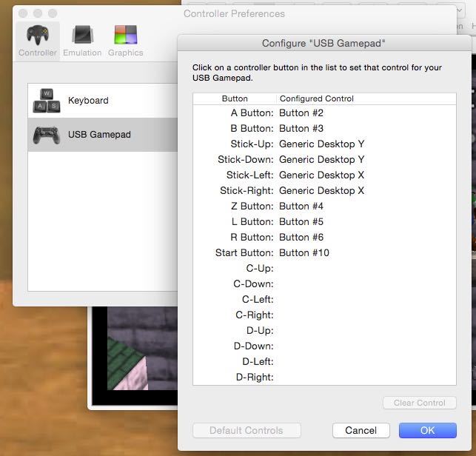Click Generic Desktop Y for Stick-Down
This screenshot has width=476, height=456.
322,160
